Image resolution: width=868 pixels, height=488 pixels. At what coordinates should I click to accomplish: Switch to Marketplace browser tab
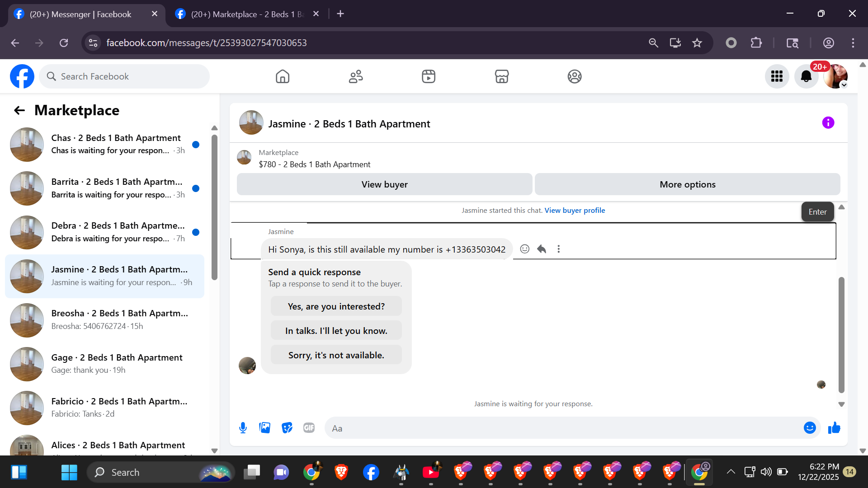247,14
